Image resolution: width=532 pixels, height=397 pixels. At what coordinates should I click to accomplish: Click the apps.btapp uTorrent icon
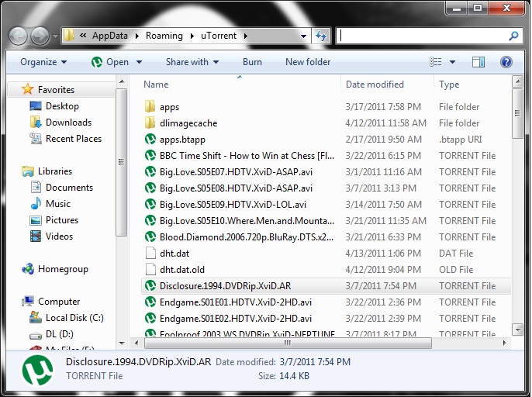[x=150, y=139]
